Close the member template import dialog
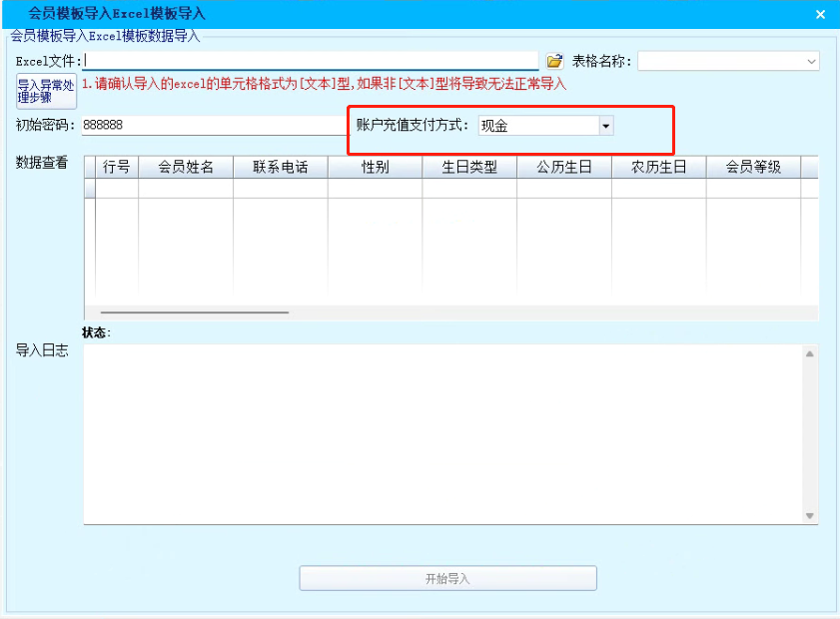The image size is (840, 619). (x=820, y=14)
